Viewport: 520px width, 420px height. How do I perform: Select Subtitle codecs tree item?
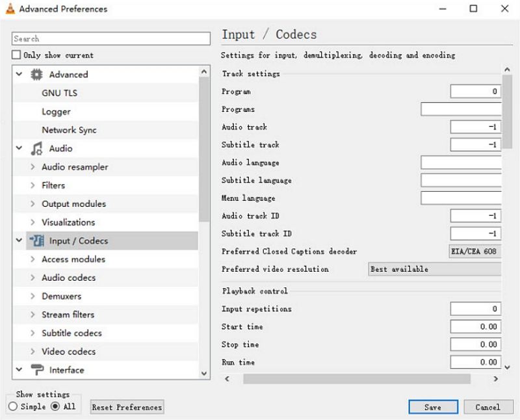71,333
